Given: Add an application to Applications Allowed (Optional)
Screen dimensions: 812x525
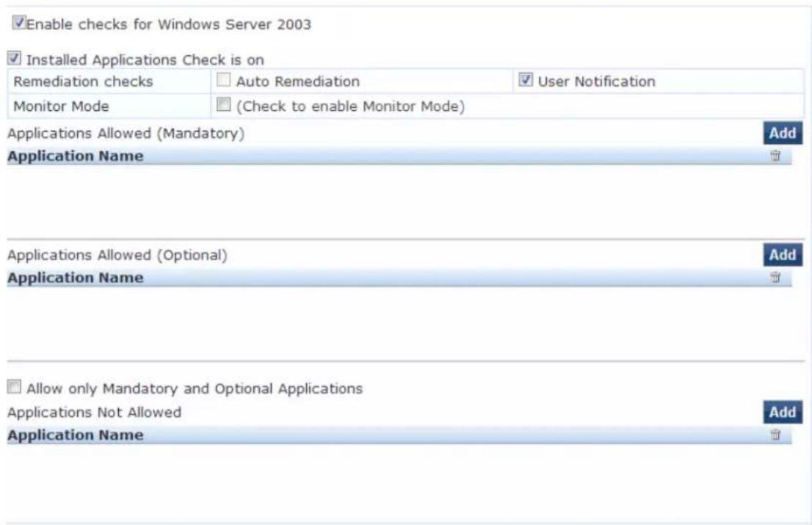Looking at the screenshot, I should coord(783,255).
